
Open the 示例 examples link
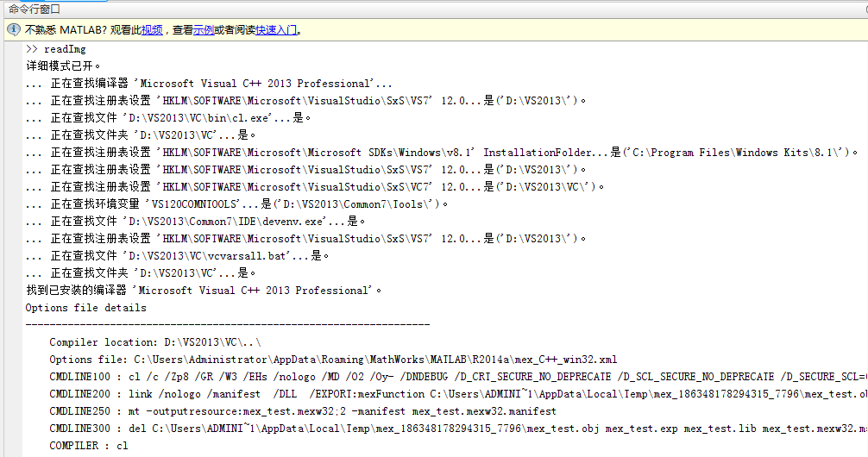(204, 30)
